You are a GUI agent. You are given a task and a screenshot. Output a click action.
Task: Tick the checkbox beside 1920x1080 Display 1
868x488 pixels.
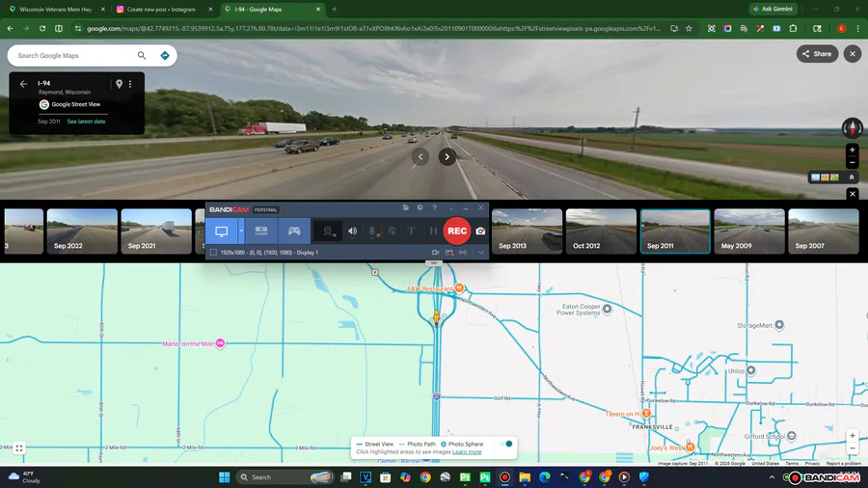tap(213, 253)
